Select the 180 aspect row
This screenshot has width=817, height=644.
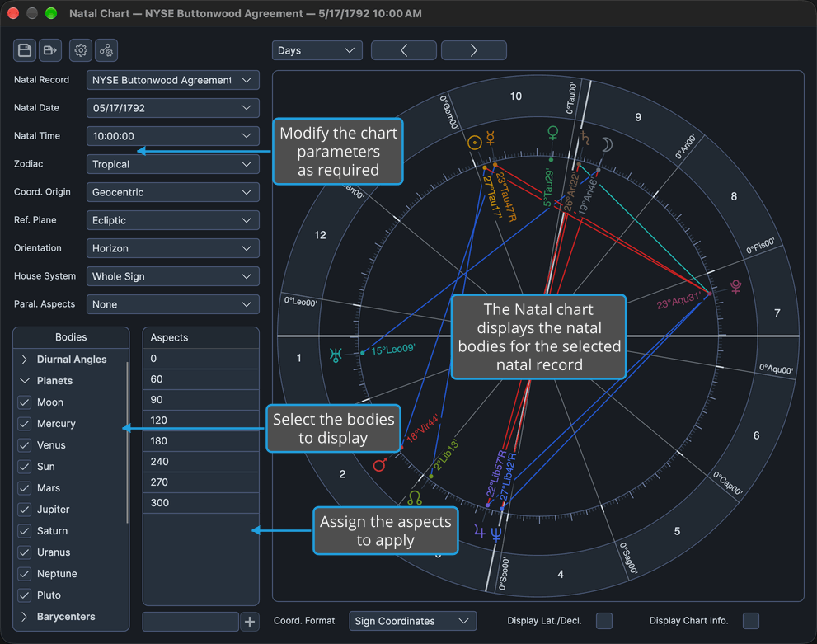tap(200, 441)
